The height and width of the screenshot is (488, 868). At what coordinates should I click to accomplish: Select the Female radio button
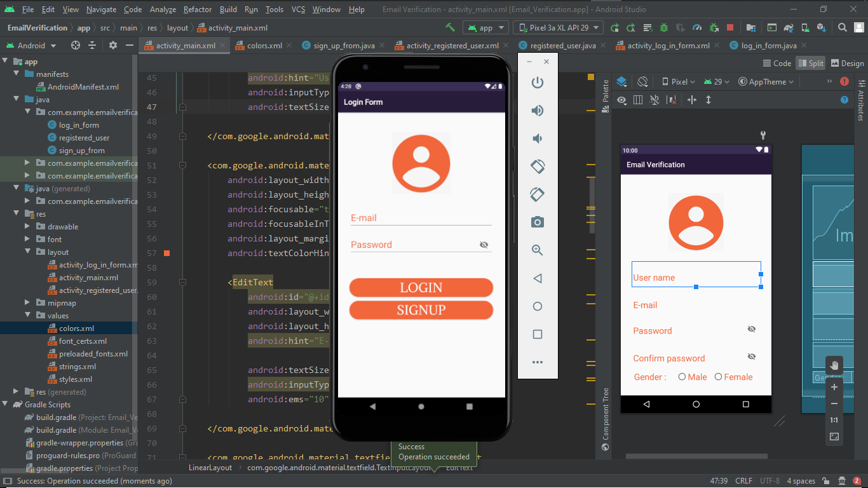719,377
